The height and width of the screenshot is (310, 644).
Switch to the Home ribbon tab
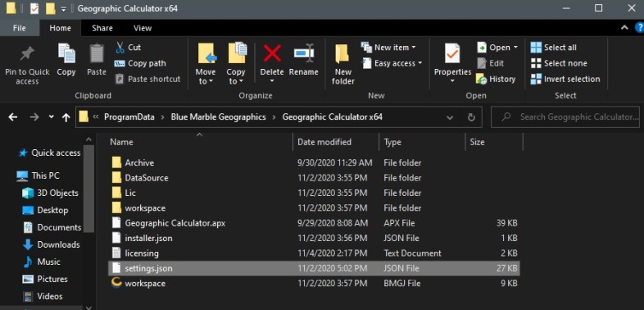60,28
